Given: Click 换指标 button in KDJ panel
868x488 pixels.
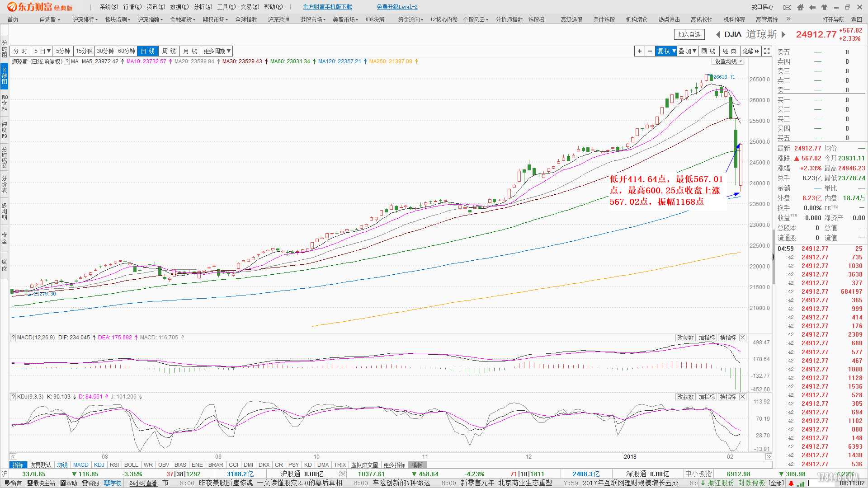Looking at the screenshot, I should point(728,397).
